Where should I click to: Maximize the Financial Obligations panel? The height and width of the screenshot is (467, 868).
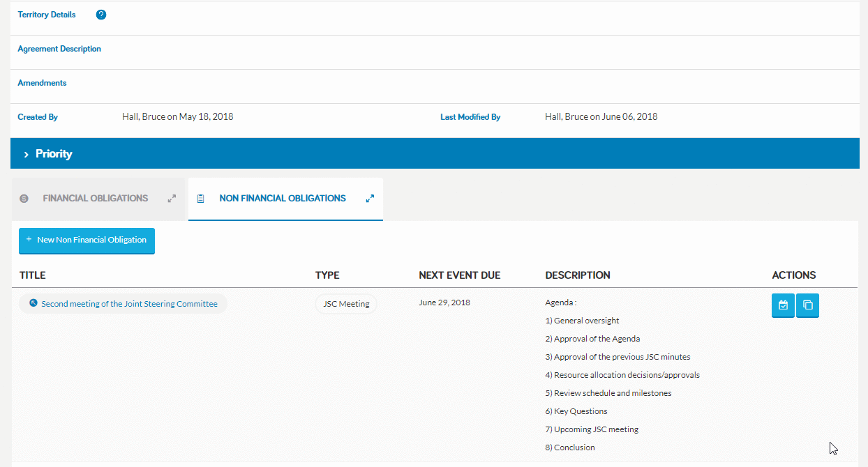172,199
